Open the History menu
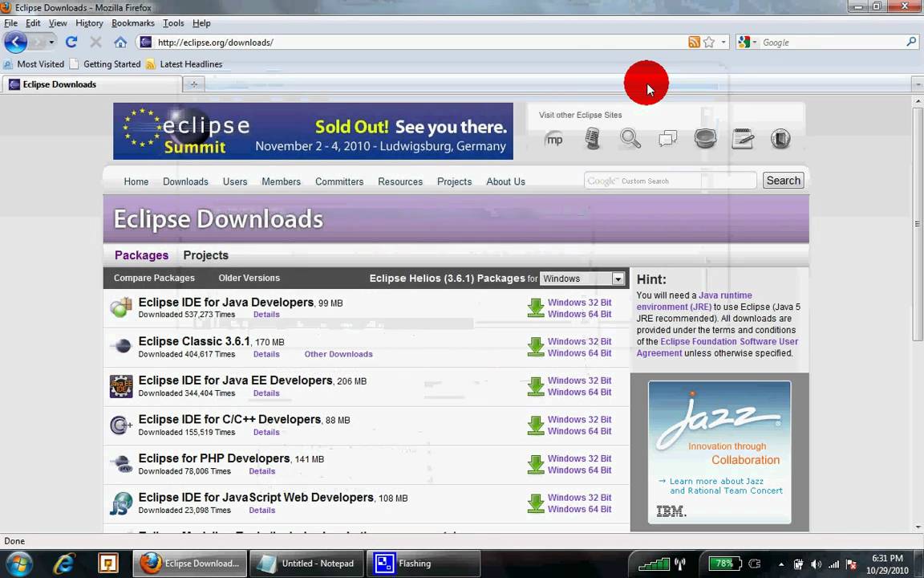 [x=89, y=23]
